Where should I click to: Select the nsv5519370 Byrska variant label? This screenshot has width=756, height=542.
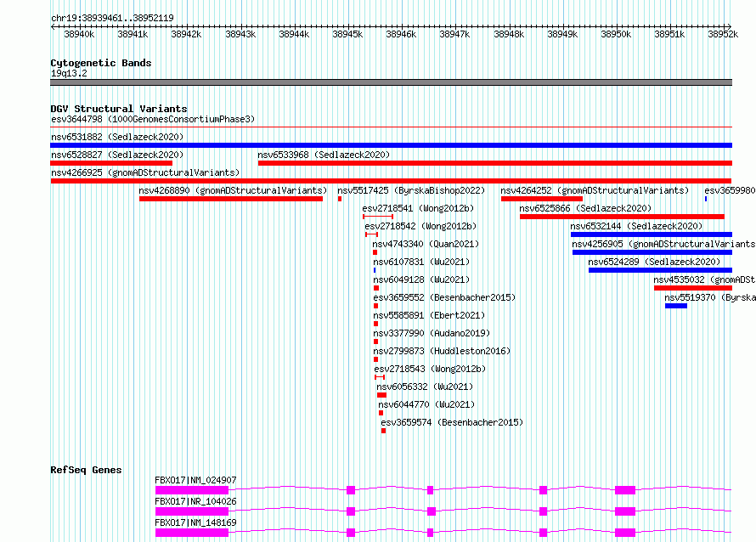tap(710, 297)
